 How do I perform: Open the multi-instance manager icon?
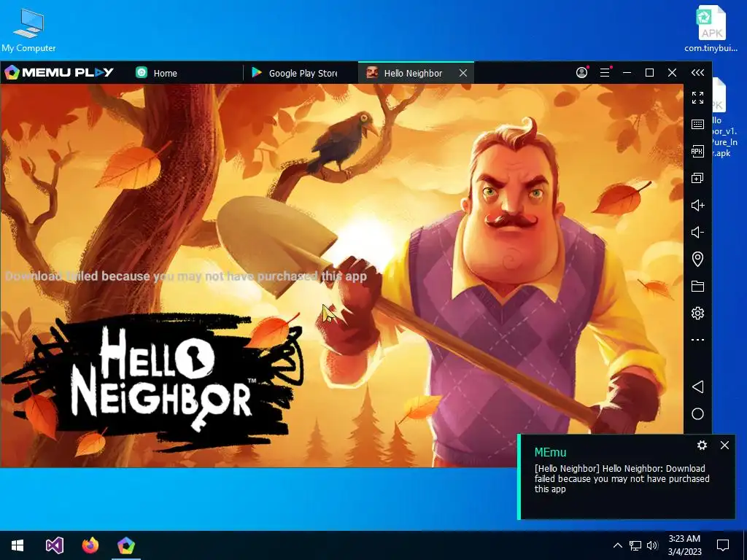pos(697,178)
